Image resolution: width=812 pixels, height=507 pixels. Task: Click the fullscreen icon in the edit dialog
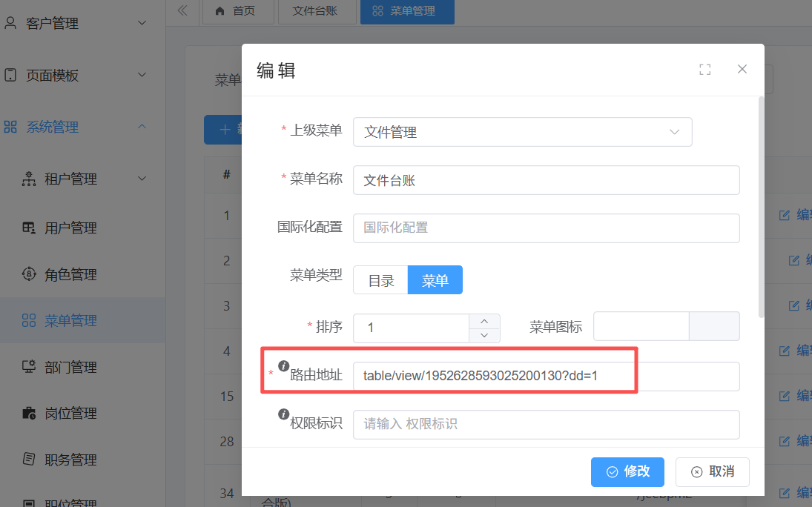pyautogui.click(x=704, y=69)
